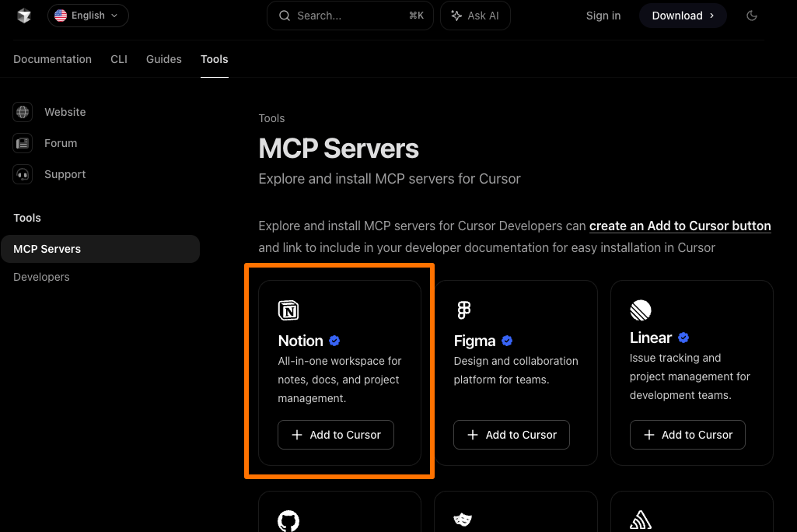Switch to Guides tab
797x532 pixels.
click(163, 59)
